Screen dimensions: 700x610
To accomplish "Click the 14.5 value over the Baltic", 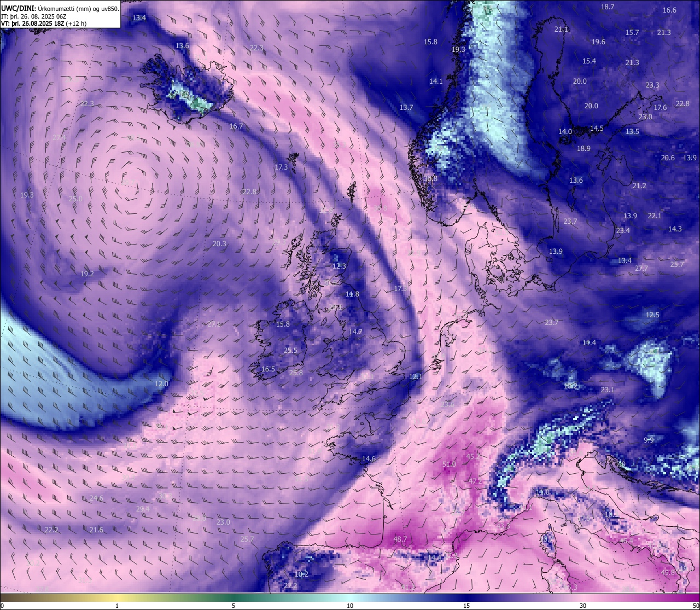I will [597, 129].
